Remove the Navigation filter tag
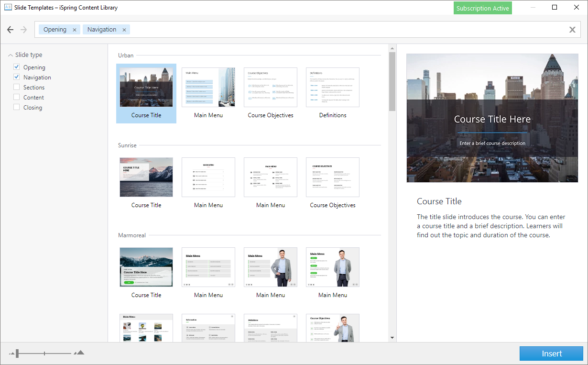Viewport: 588px width, 365px height. (x=124, y=29)
